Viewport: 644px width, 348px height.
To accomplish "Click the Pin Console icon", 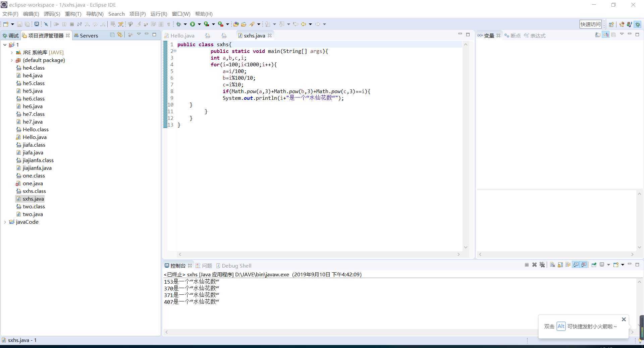I will [x=594, y=265].
